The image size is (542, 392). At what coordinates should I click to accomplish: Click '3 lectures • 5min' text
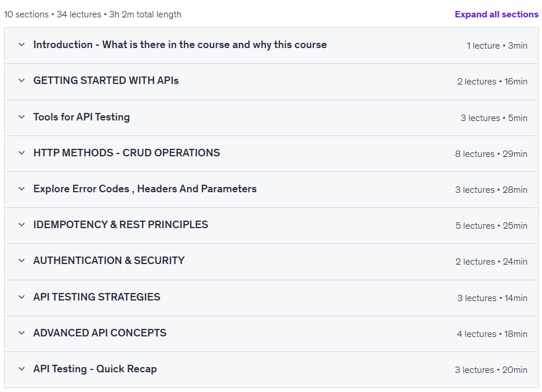494,118
